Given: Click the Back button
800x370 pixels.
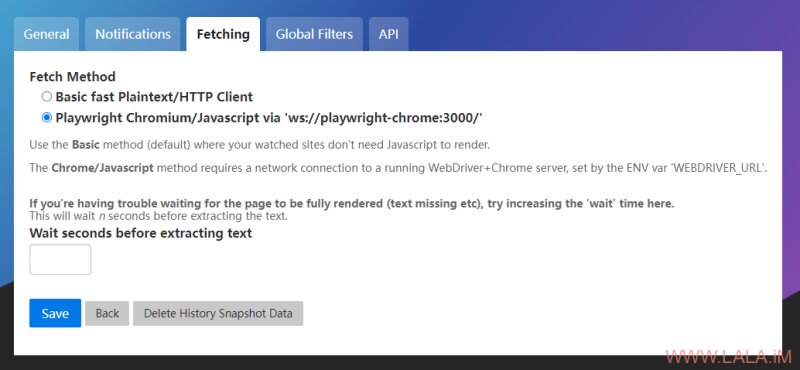Looking at the screenshot, I should coord(107,313).
